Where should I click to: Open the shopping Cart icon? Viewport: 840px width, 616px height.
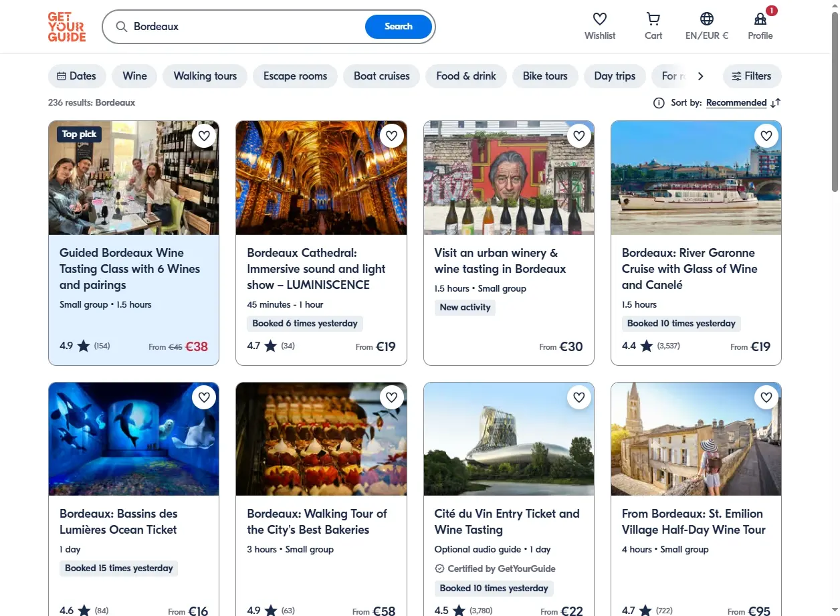(x=653, y=19)
